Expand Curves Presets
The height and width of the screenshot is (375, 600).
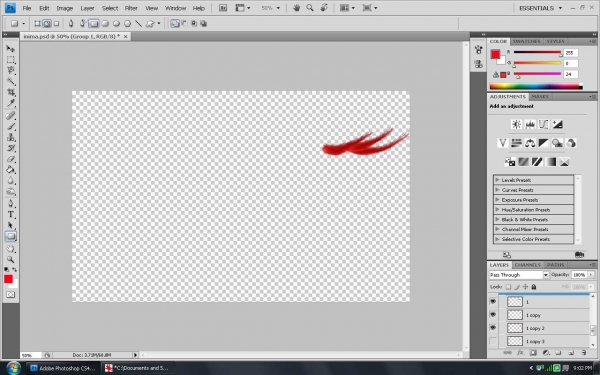point(497,190)
